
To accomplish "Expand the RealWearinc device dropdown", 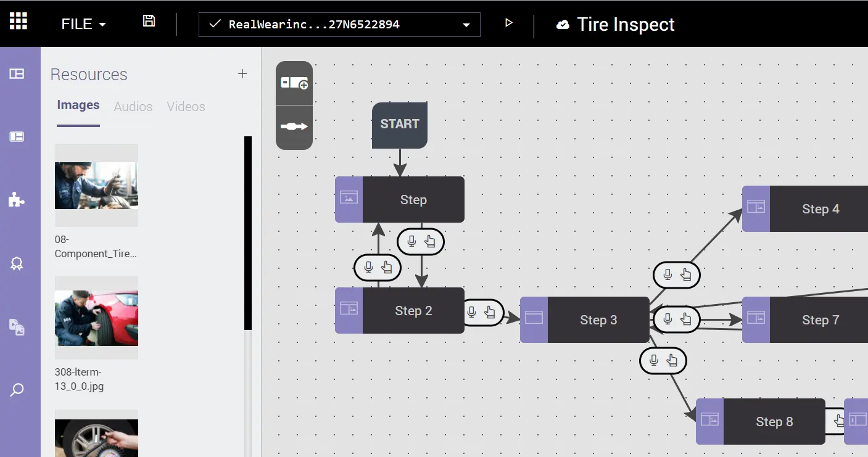I will 339,25.
